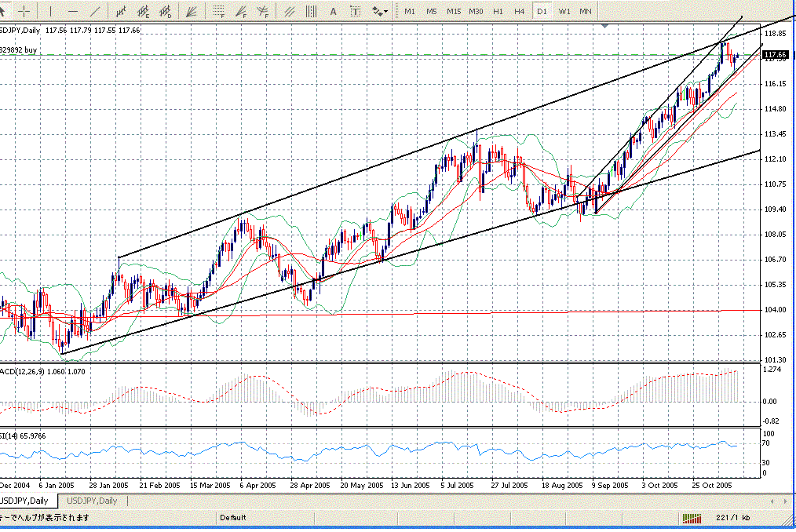Select the Text tool with A icon

333,11
